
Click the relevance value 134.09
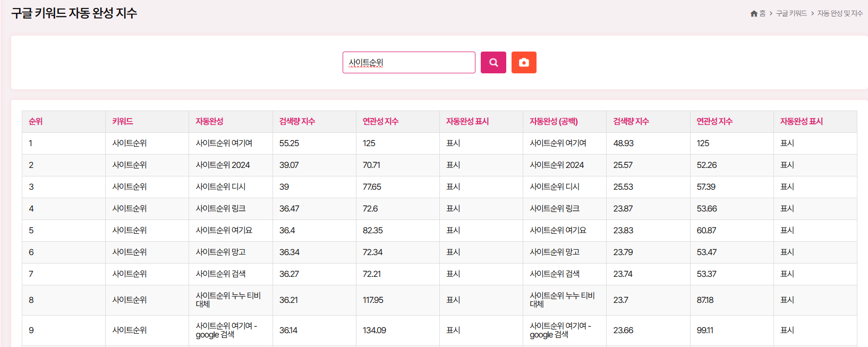375,331
